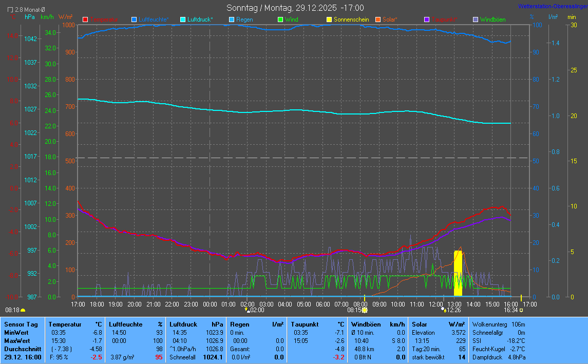Click the sunrise icon beside 08:18

click(23, 310)
